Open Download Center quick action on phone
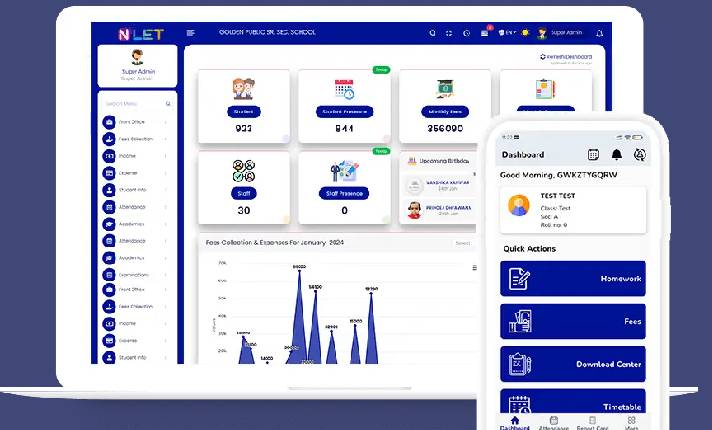Image resolution: width=712 pixels, height=430 pixels. tap(573, 364)
